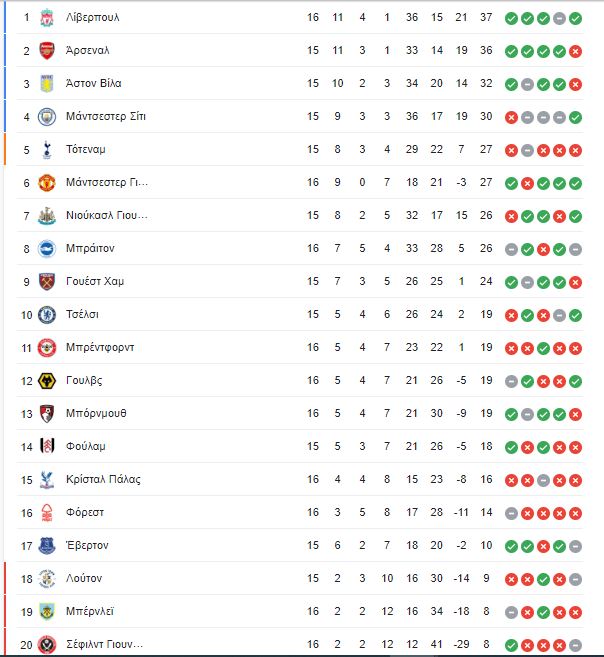Click Sheffield United's first green form icon

click(511, 645)
